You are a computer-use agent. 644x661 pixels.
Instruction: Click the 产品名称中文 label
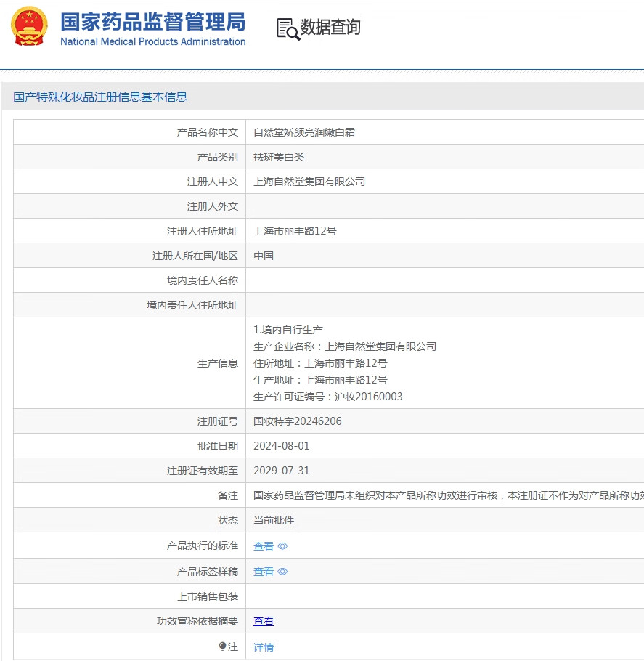tap(208, 132)
